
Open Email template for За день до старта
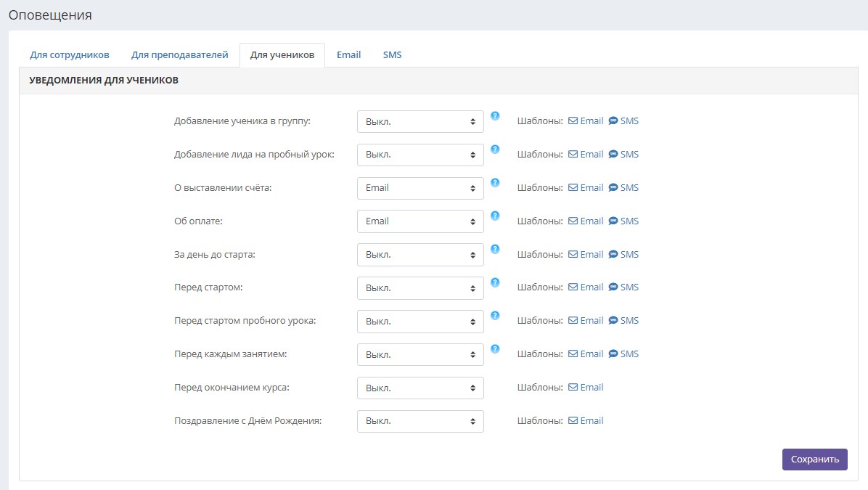586,255
